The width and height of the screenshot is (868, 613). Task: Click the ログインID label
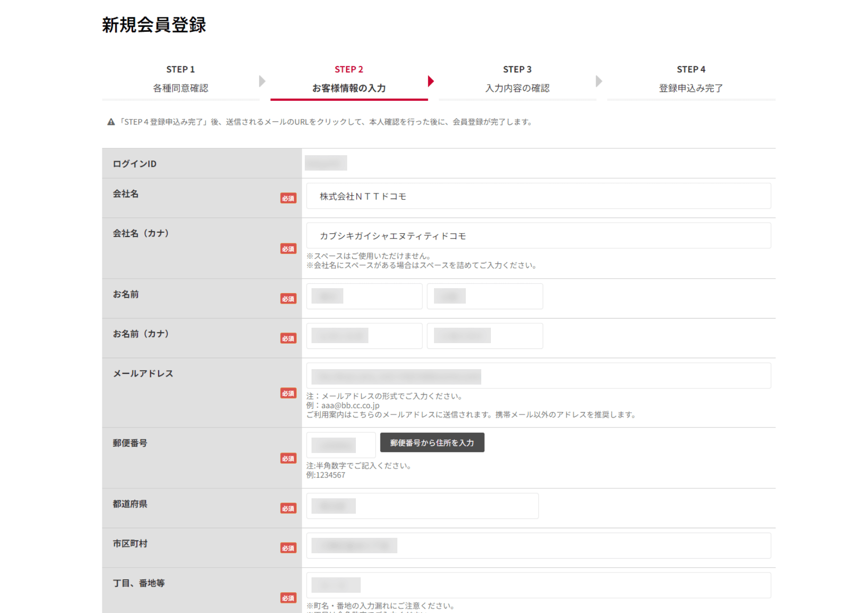135,164
